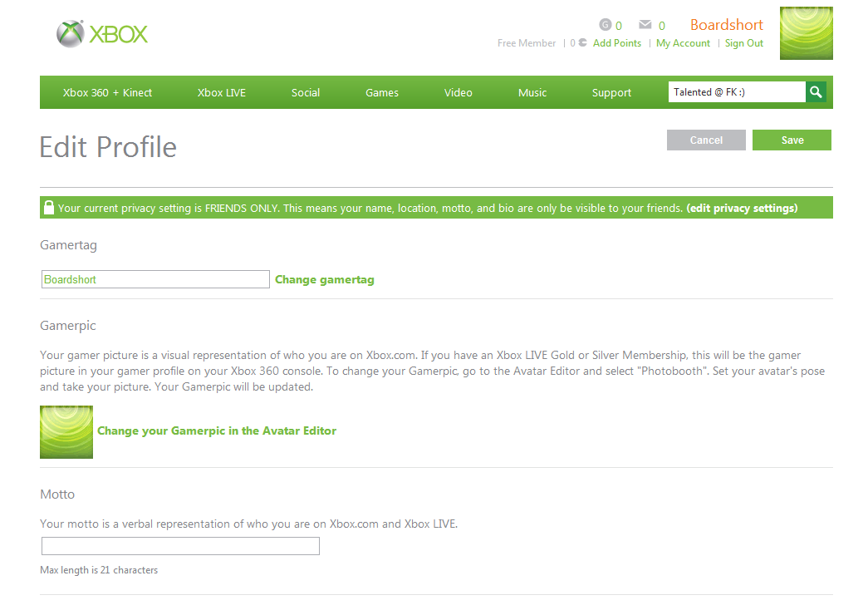Click the Xbox sphere logo icon
868x610 pixels.
[71, 34]
